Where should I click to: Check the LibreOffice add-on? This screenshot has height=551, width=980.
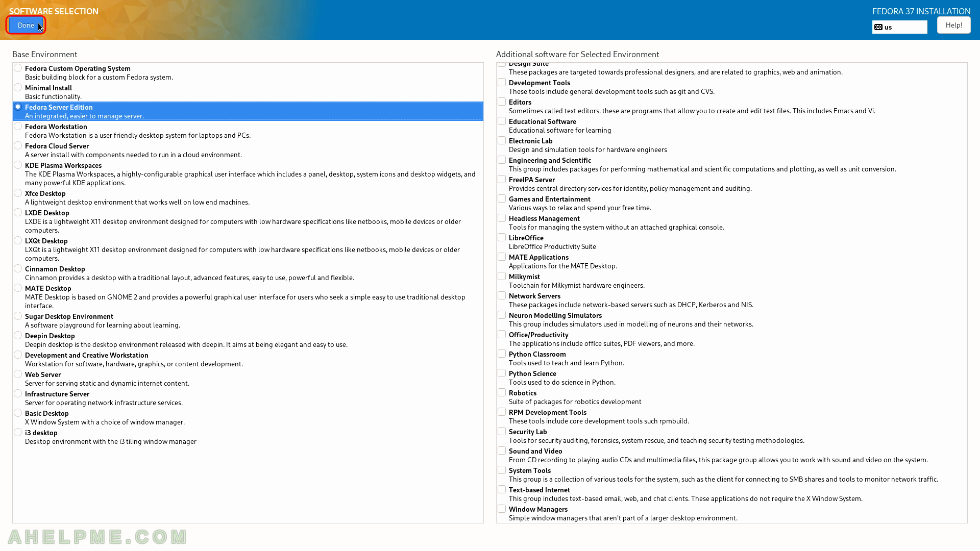(x=502, y=237)
